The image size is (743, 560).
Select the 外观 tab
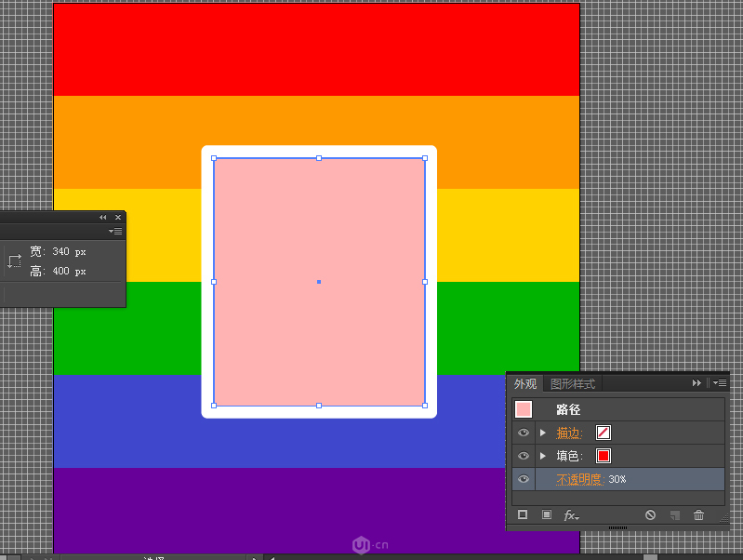click(x=525, y=383)
